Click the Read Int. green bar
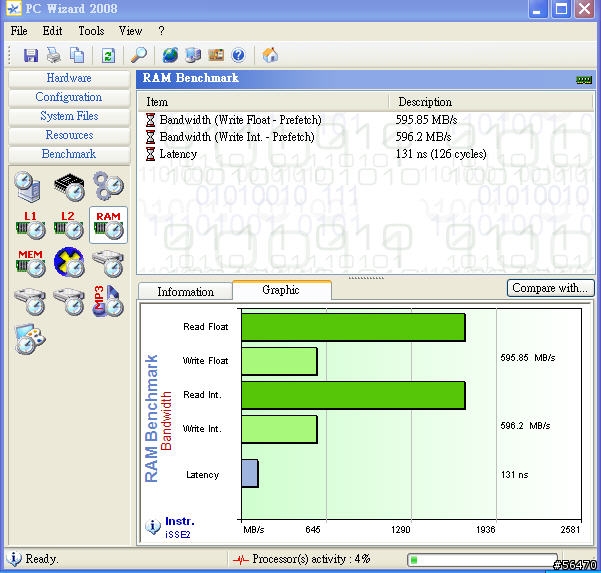Image resolution: width=601 pixels, height=573 pixels. point(353,395)
